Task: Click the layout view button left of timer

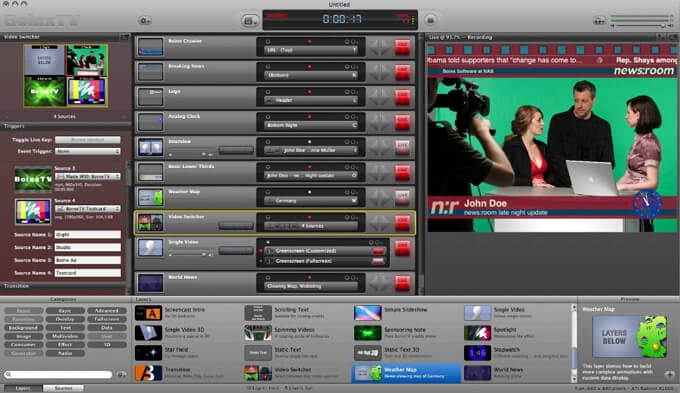Action: point(250,20)
